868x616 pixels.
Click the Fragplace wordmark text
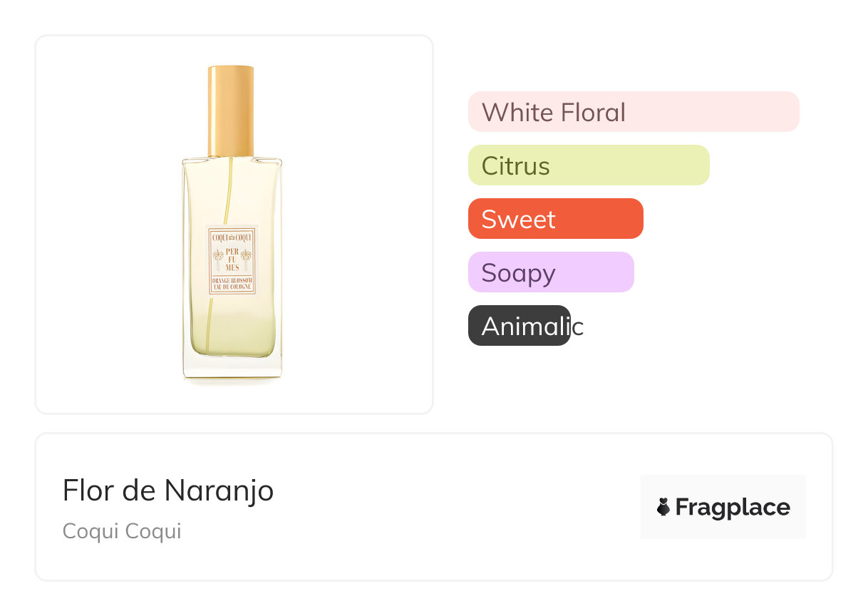[733, 508]
